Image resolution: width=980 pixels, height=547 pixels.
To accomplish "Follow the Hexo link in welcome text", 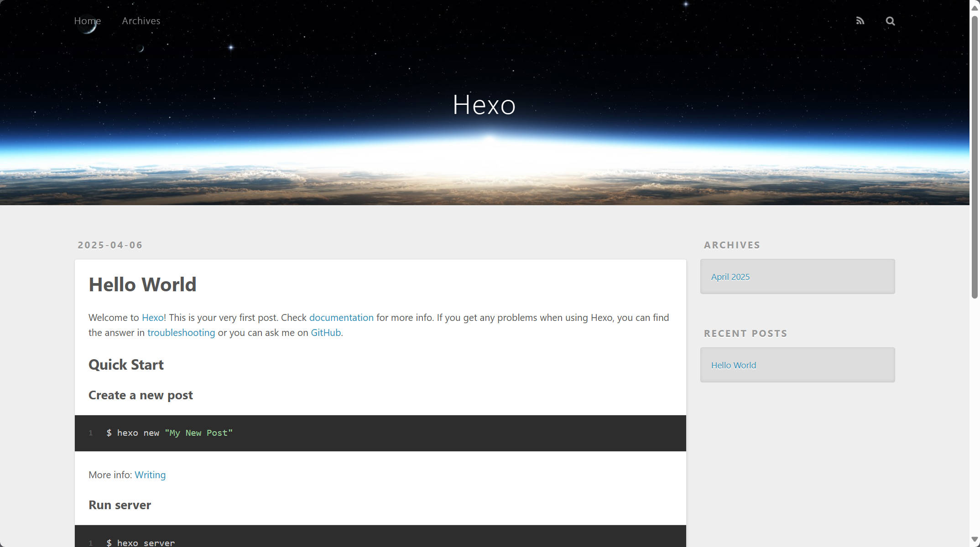I will 152,318.
